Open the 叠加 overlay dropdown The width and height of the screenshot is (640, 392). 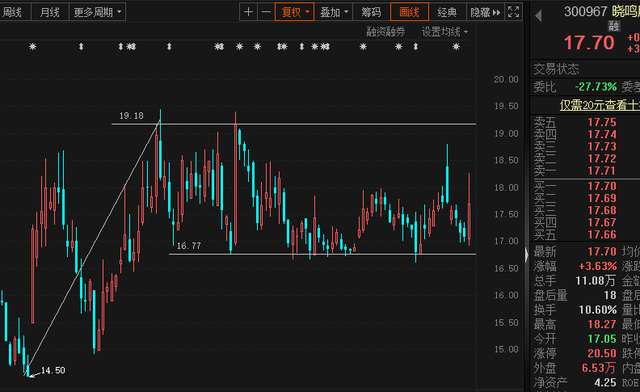click(333, 12)
